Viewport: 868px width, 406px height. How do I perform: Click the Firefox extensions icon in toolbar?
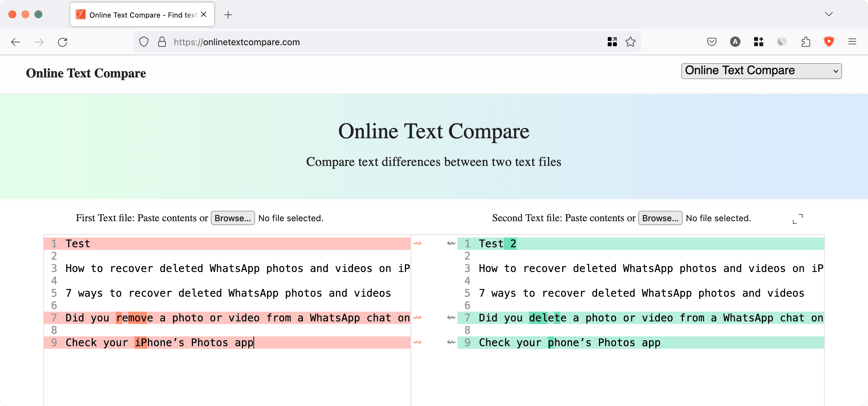(806, 42)
